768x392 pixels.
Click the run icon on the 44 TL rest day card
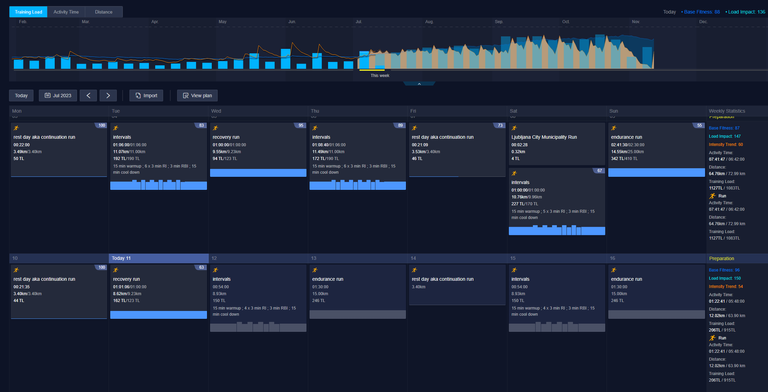(16, 270)
